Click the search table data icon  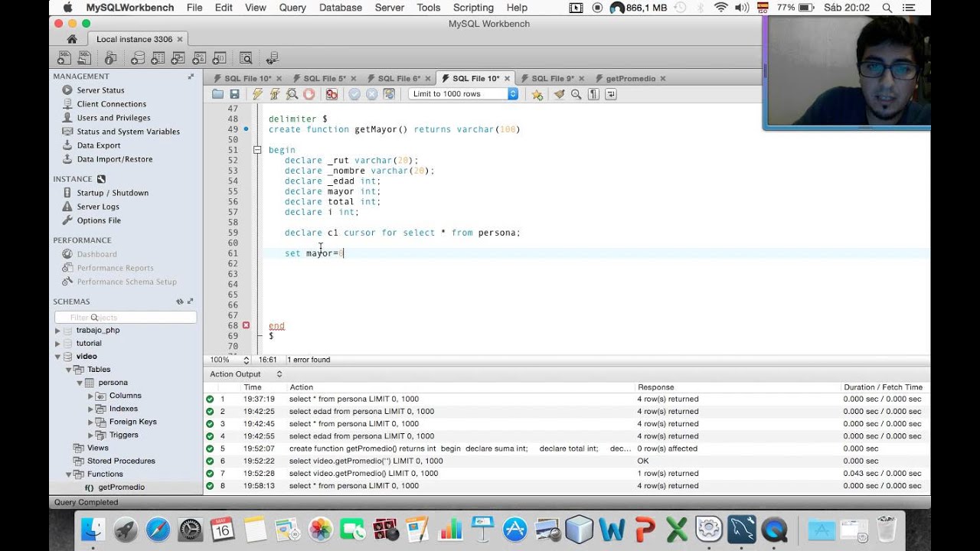(245, 58)
